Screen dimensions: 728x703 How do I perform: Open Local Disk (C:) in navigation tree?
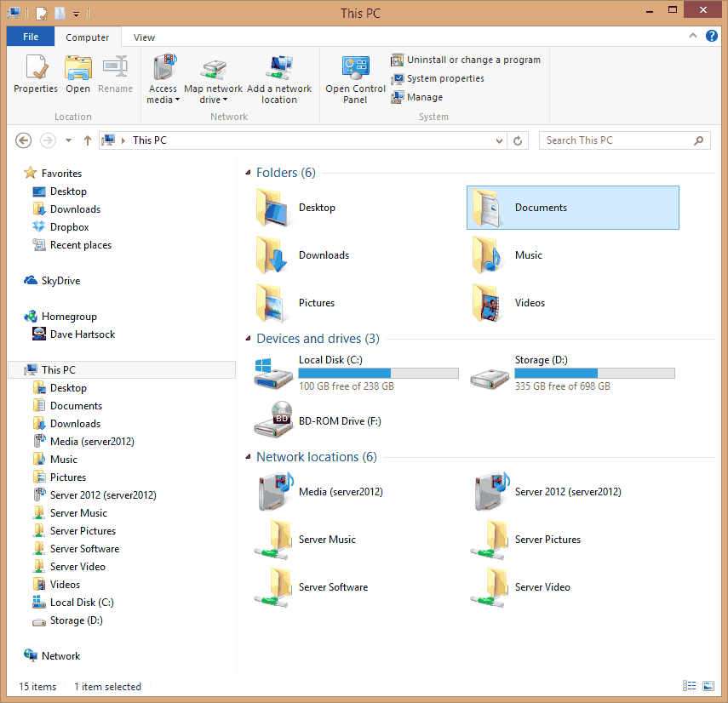pyautogui.click(x=82, y=603)
